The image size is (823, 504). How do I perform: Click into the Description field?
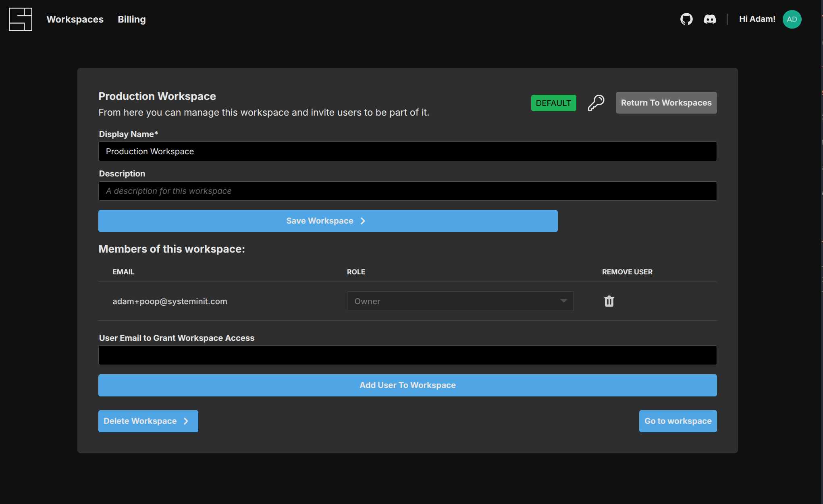[x=407, y=191]
